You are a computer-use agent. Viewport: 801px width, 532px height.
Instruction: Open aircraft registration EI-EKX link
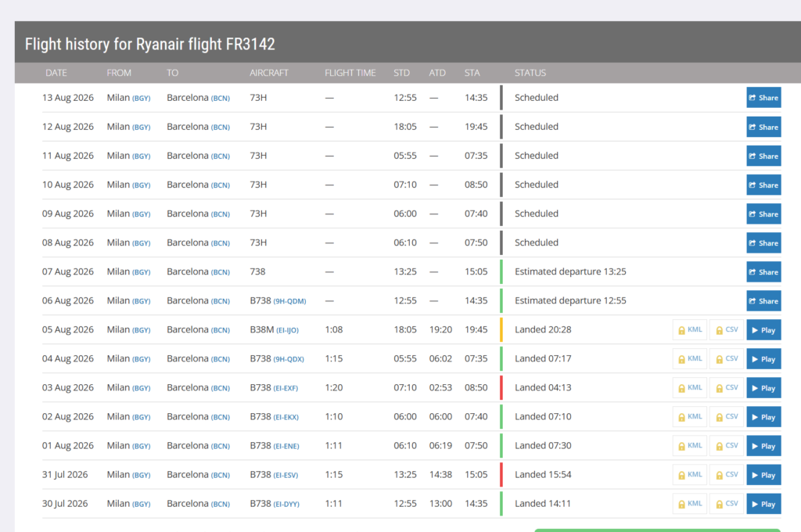click(286, 418)
